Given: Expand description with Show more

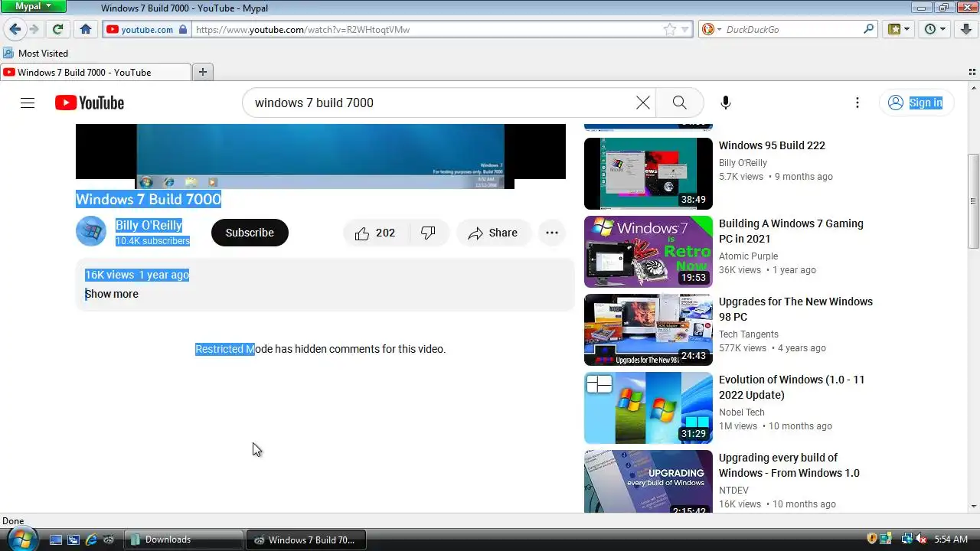Looking at the screenshot, I should (x=112, y=294).
